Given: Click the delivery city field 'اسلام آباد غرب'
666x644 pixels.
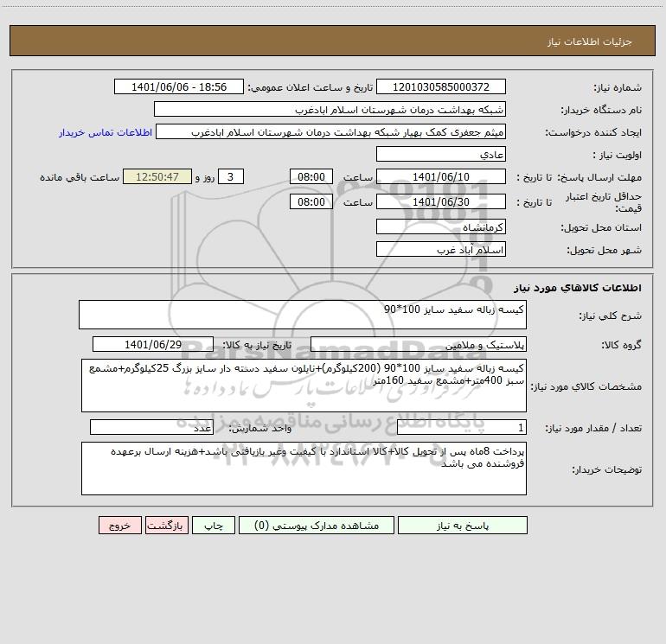Looking at the screenshot, I should [441, 250].
